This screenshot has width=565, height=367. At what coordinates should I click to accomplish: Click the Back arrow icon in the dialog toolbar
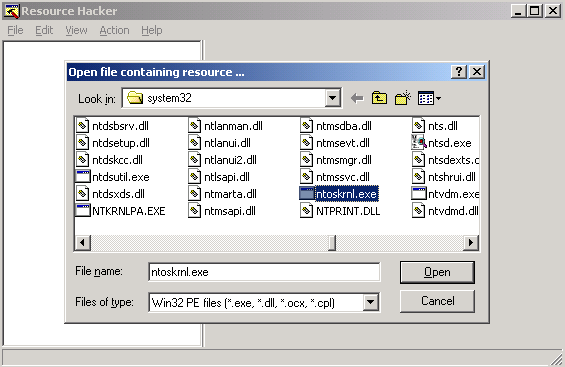357,98
